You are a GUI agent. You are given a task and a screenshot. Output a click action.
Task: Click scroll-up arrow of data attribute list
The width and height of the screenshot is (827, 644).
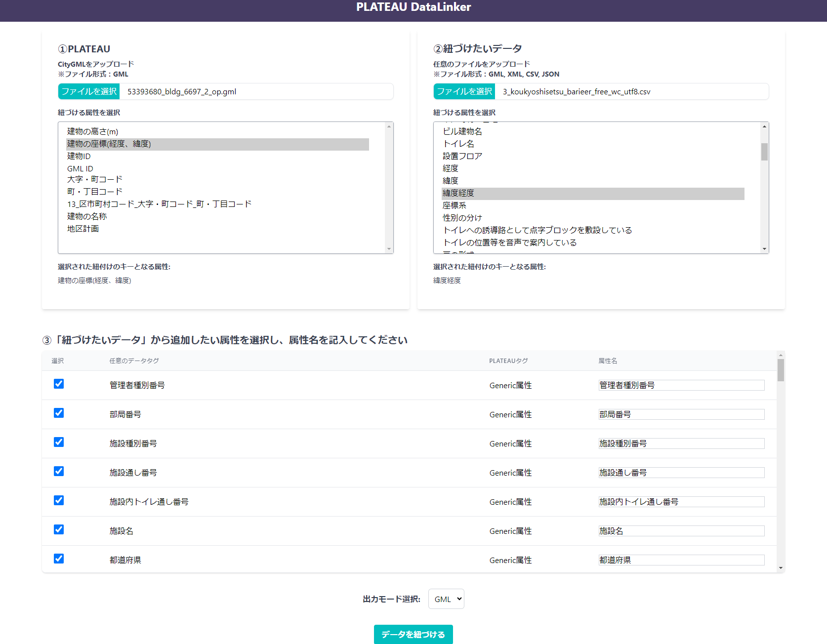[764, 126]
